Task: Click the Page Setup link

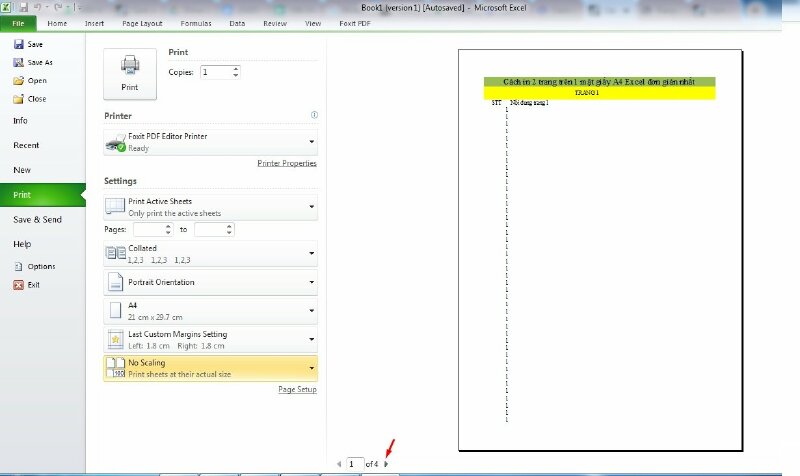Action: [x=297, y=389]
